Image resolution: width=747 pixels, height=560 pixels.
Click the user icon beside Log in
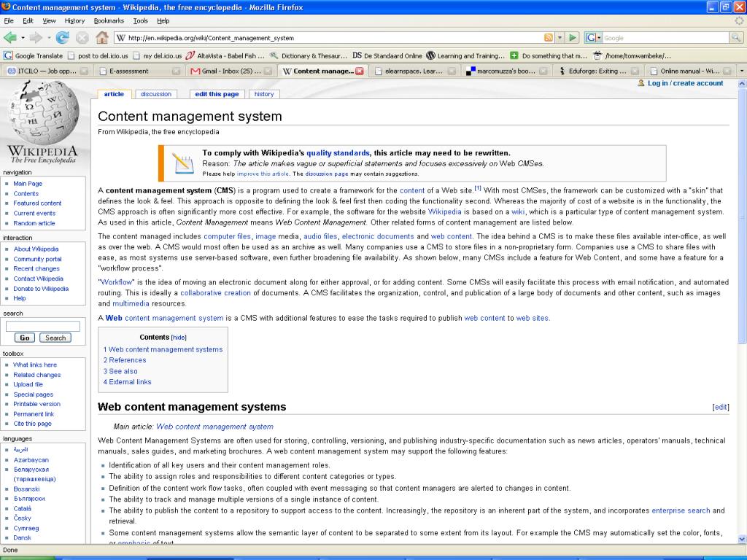pyautogui.click(x=640, y=83)
